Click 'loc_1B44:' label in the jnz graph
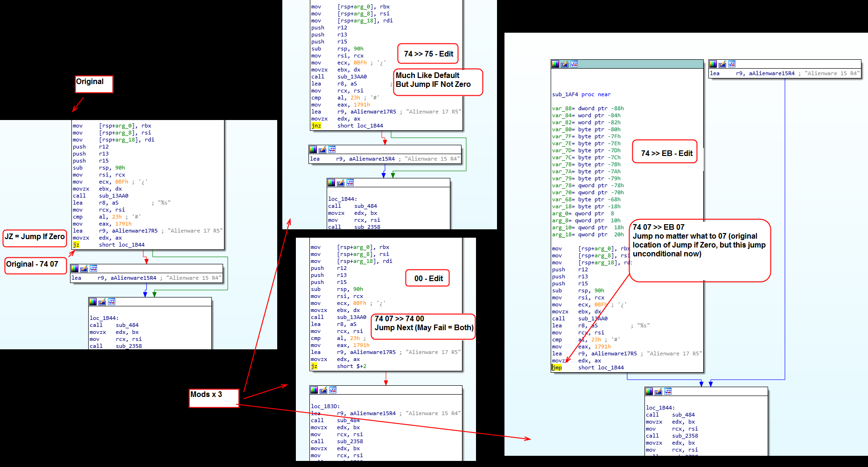The width and height of the screenshot is (868, 467). [x=343, y=199]
